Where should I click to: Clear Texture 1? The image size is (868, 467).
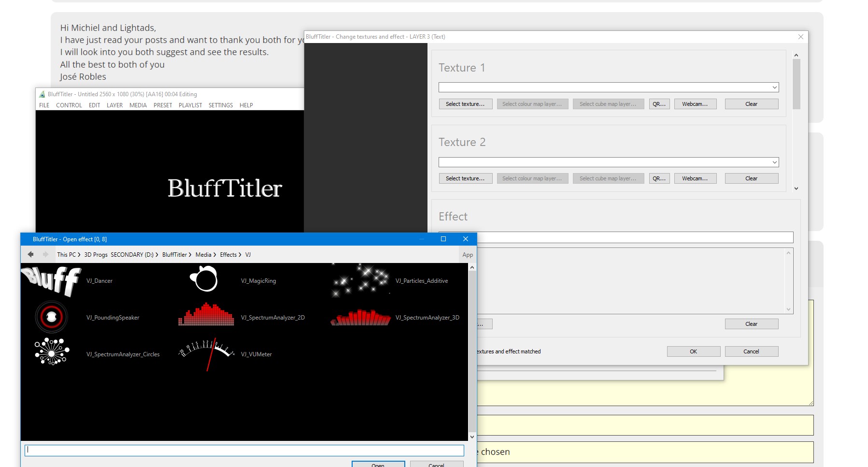[x=752, y=104]
